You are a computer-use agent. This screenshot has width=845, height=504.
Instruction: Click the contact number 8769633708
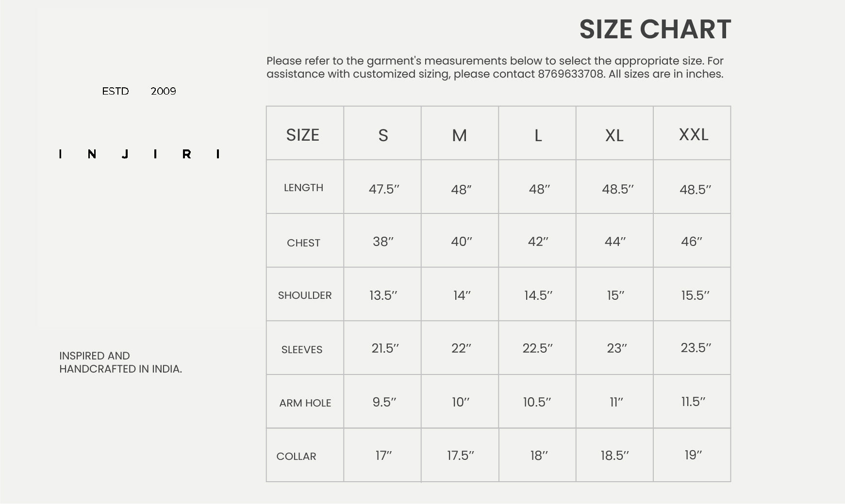click(570, 74)
